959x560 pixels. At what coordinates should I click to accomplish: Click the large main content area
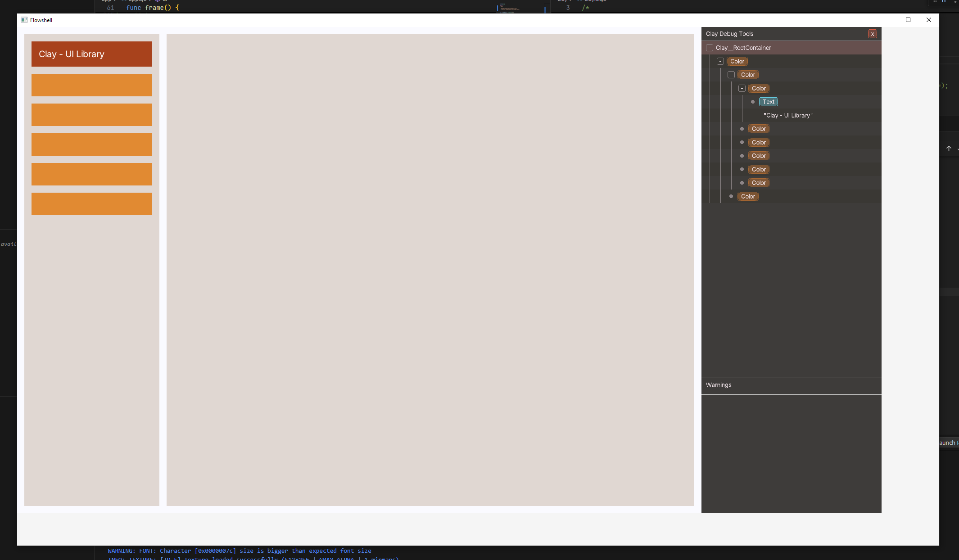(x=430, y=270)
